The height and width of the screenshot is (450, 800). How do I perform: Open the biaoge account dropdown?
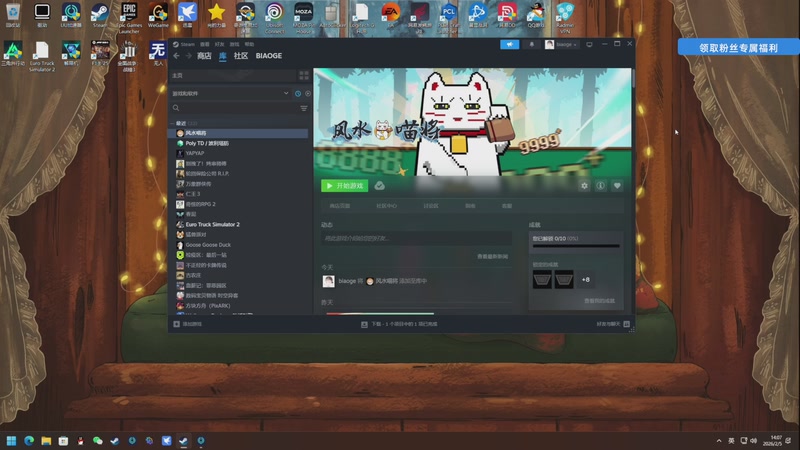coord(561,44)
